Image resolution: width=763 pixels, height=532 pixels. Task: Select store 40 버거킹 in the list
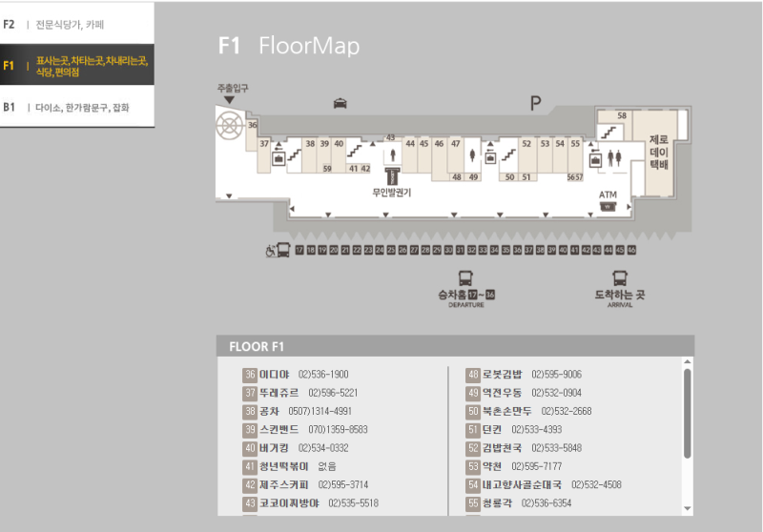pos(296,448)
